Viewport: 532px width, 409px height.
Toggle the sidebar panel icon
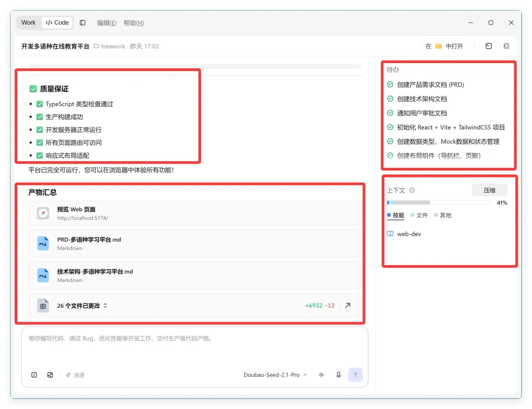(x=82, y=23)
